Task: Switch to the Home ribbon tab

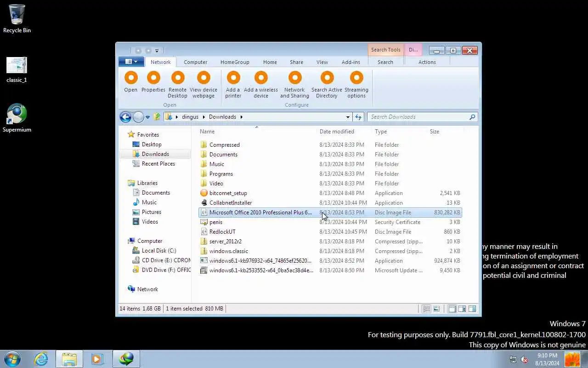Action: coord(270,62)
